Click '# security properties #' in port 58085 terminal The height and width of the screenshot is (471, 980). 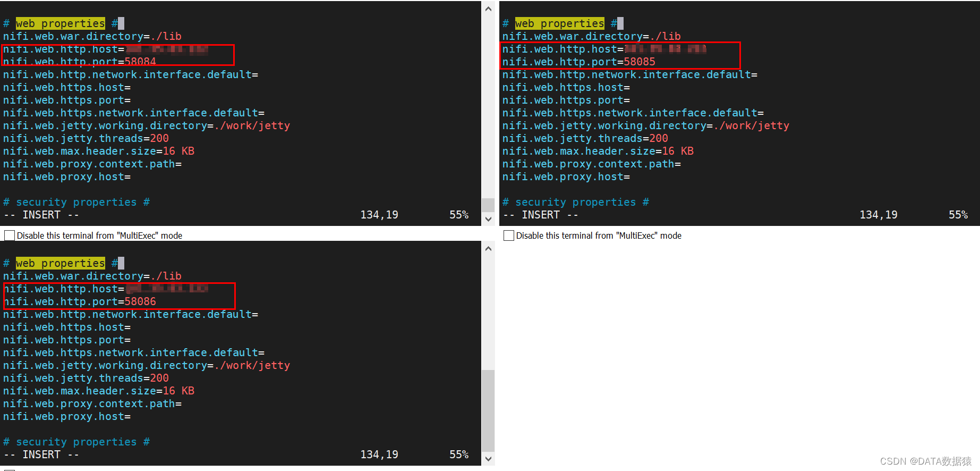click(x=576, y=202)
